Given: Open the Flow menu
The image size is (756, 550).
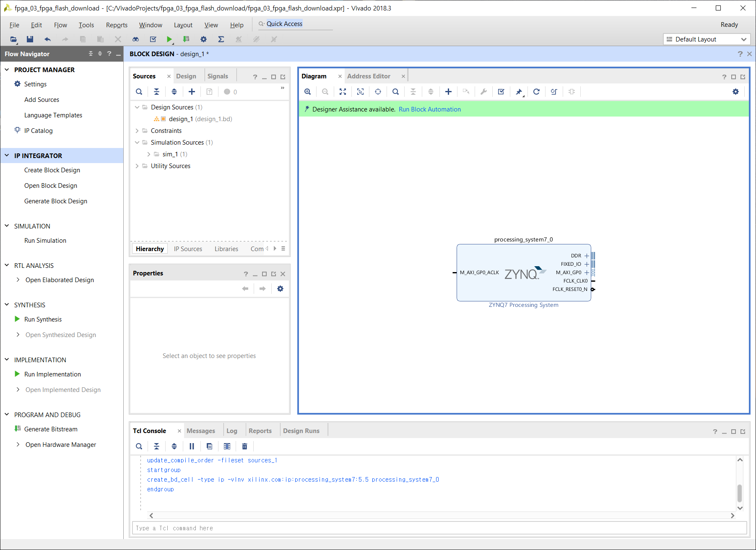Looking at the screenshot, I should (60, 25).
